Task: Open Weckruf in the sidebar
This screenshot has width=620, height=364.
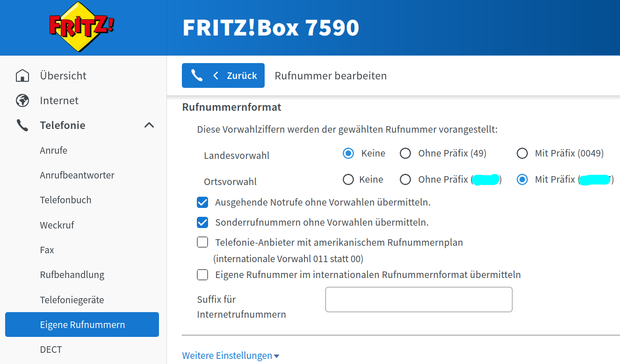Action: [x=57, y=225]
